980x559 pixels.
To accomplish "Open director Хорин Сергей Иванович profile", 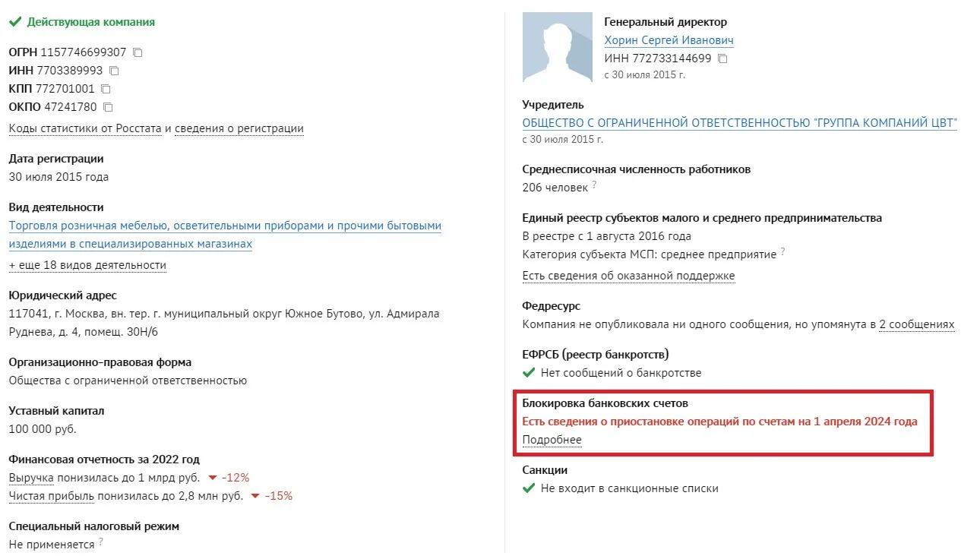I will [669, 40].
